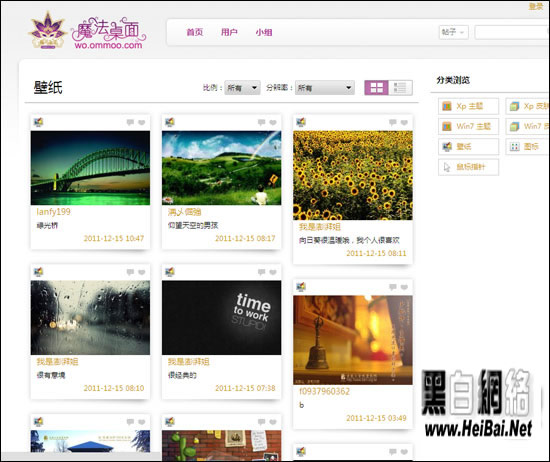The image size is (550, 462).
Task: Open 用户 navigation item
Action: click(x=229, y=32)
